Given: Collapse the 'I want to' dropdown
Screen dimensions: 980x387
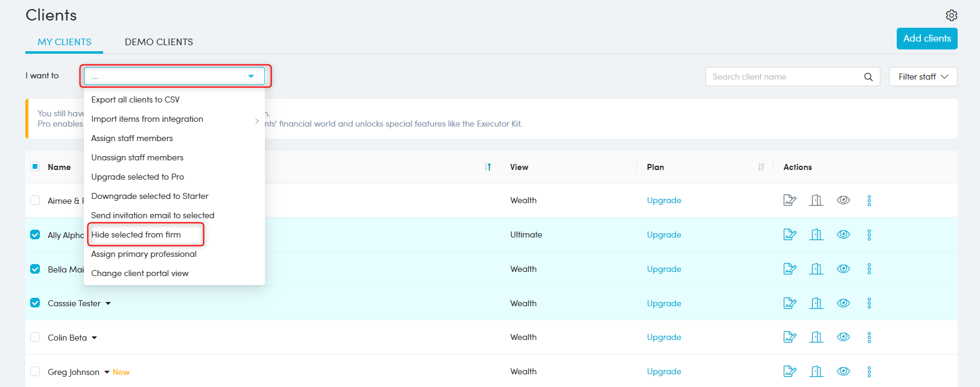Looking at the screenshot, I should [251, 77].
